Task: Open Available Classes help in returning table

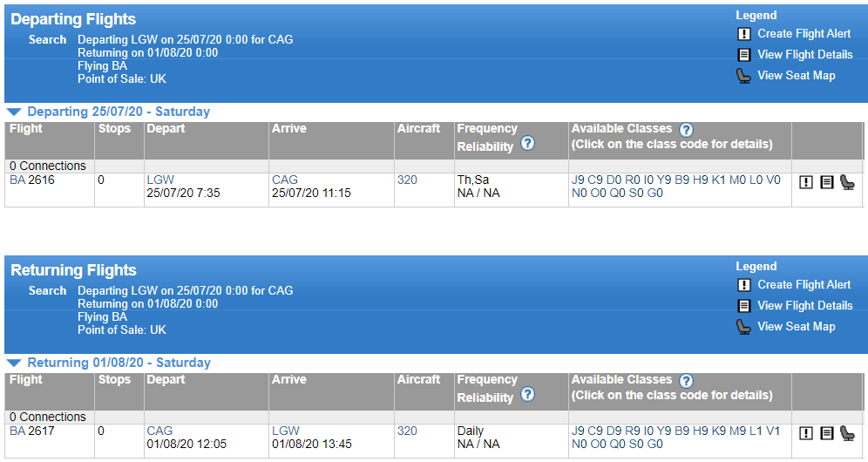Action: point(686,381)
